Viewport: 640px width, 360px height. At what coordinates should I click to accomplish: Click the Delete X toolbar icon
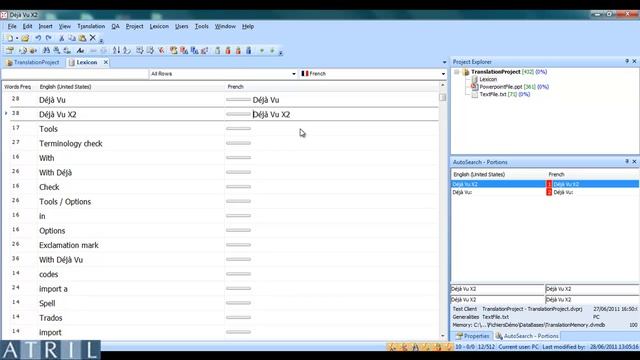[93, 38]
